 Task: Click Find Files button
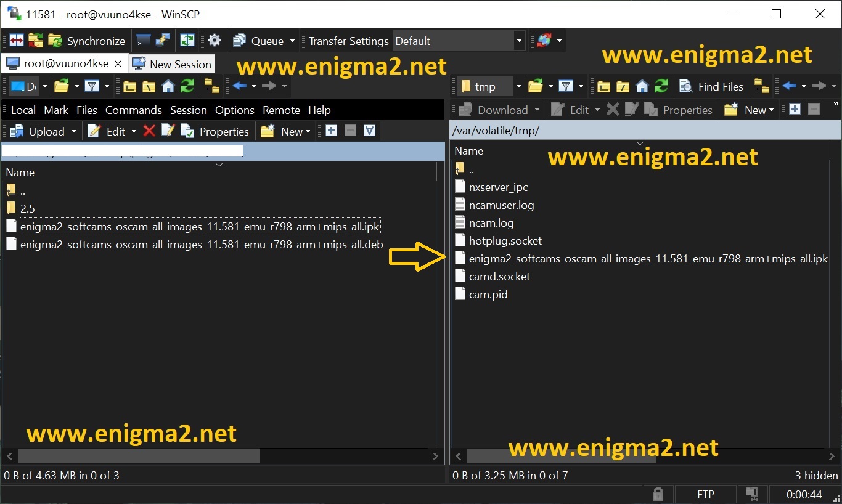click(x=711, y=86)
